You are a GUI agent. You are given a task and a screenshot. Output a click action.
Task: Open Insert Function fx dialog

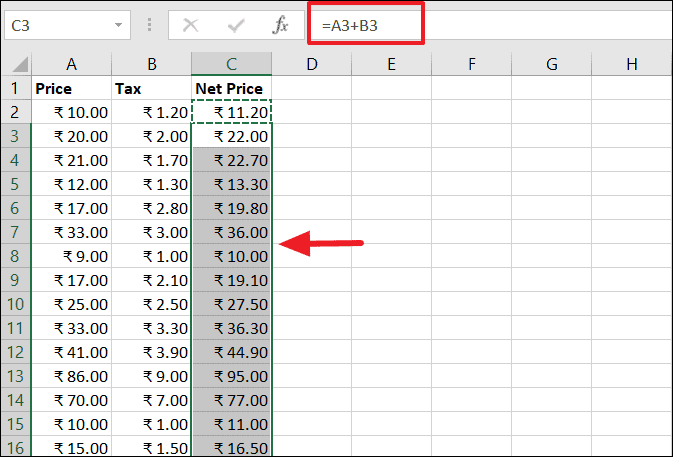pos(280,25)
